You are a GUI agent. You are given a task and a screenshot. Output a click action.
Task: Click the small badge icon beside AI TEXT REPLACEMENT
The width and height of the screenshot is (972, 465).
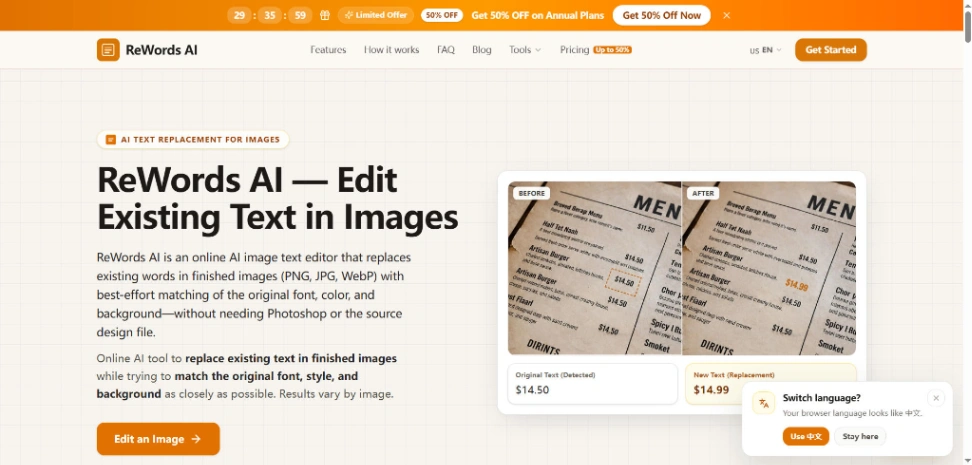coord(111,140)
